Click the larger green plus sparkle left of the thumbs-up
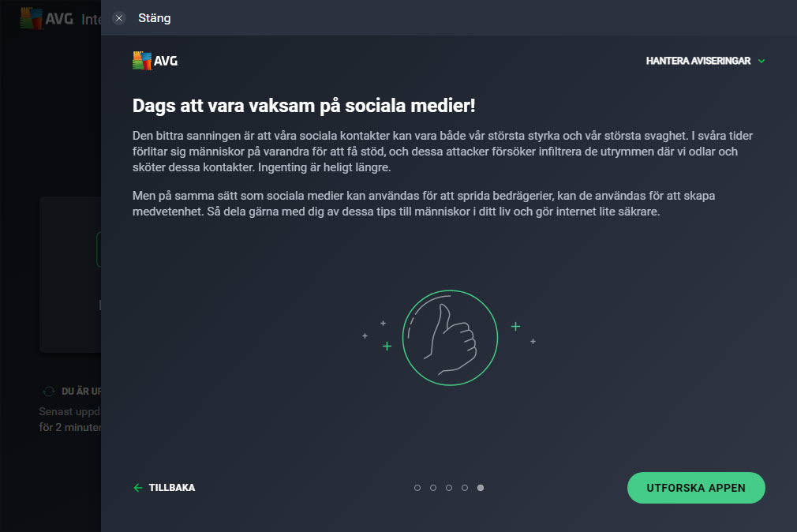 pos(387,347)
